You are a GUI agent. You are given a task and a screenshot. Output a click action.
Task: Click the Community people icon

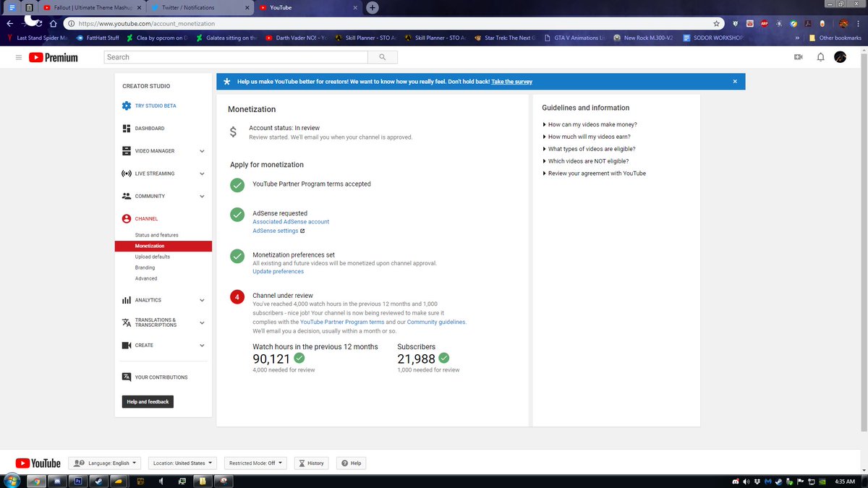coord(127,196)
